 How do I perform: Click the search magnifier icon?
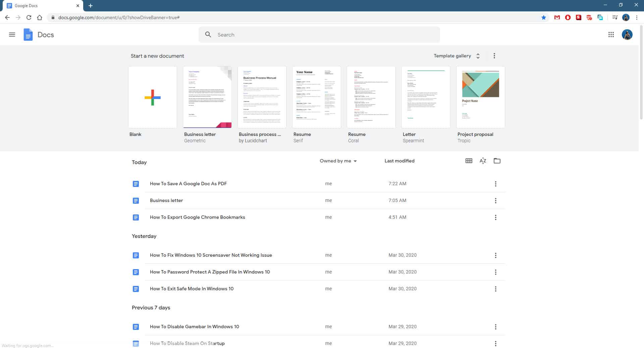(x=208, y=35)
